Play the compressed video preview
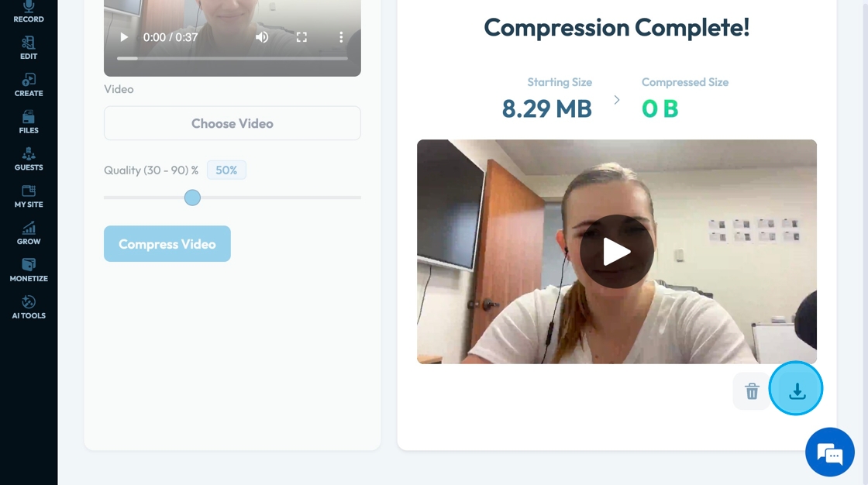Image resolution: width=868 pixels, height=485 pixels. (616, 251)
